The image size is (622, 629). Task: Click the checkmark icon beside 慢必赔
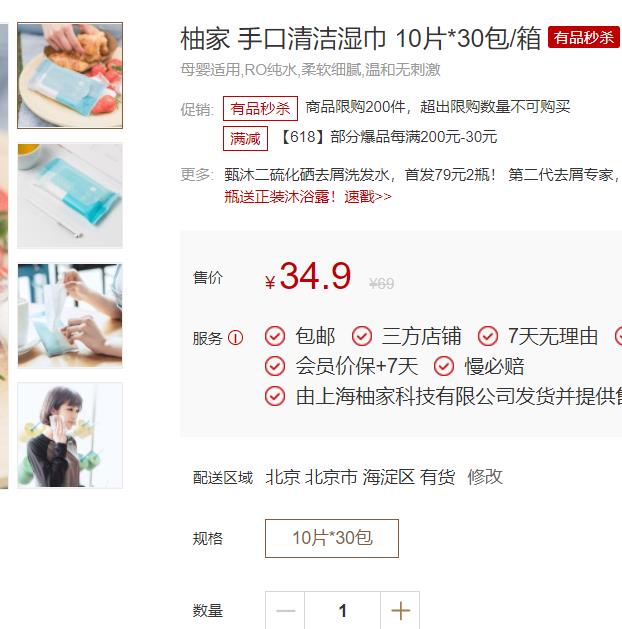pos(444,366)
